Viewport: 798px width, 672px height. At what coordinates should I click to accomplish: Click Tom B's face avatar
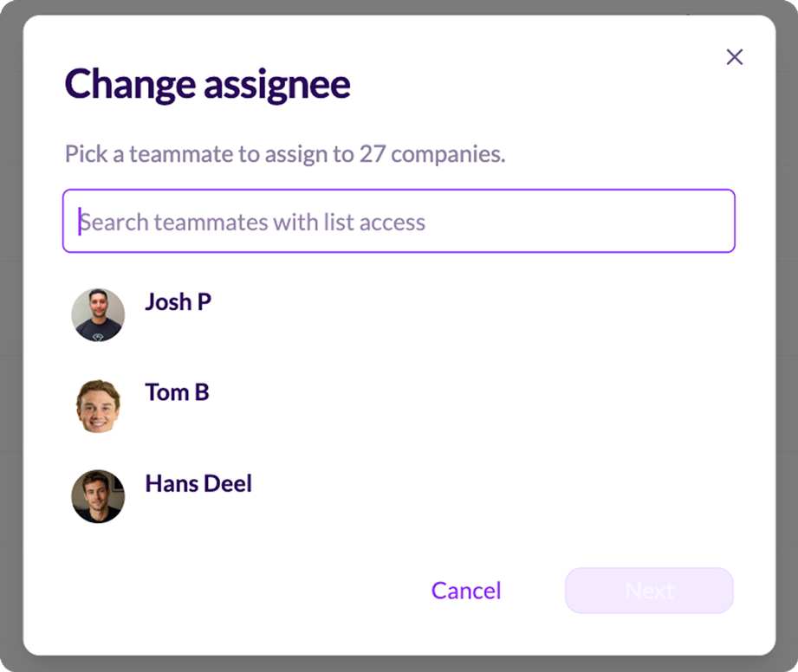pos(98,406)
